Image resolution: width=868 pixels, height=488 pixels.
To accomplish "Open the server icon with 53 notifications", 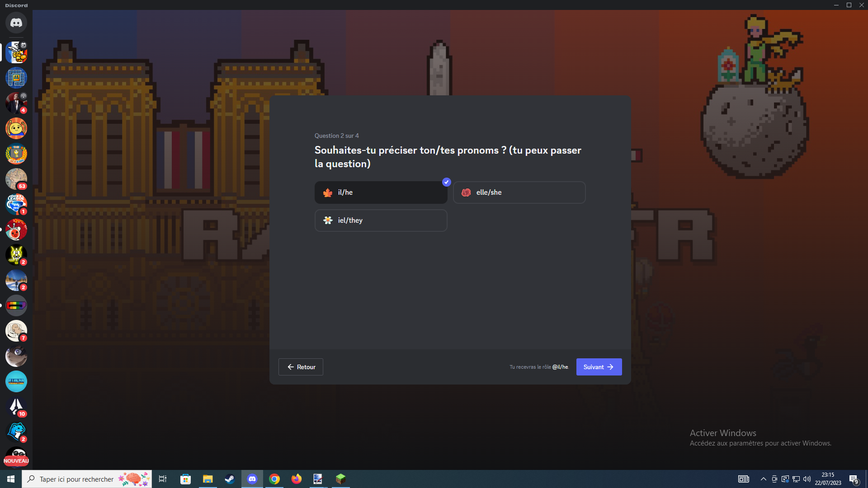I will tap(16, 179).
